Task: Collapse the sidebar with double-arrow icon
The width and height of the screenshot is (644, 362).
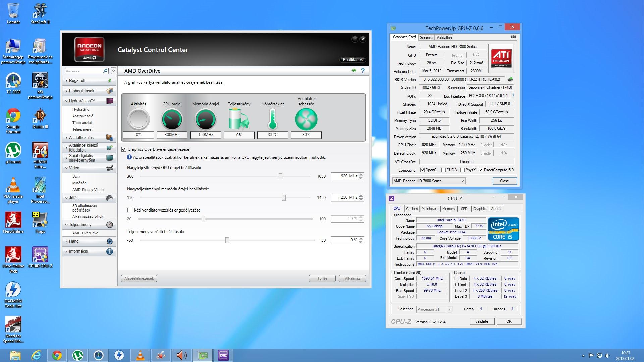Action: [114, 71]
